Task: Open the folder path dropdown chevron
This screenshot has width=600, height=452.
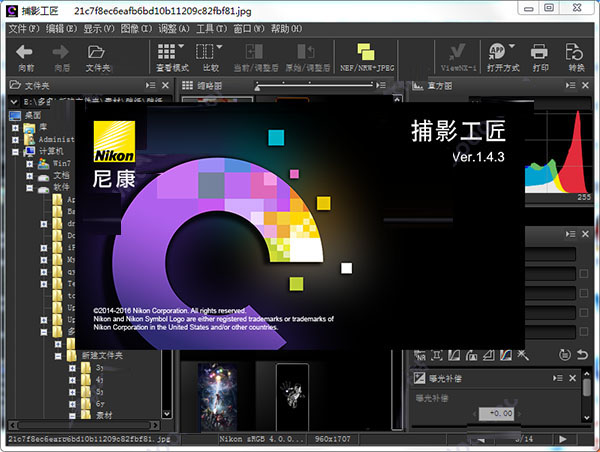Action: 14,102
